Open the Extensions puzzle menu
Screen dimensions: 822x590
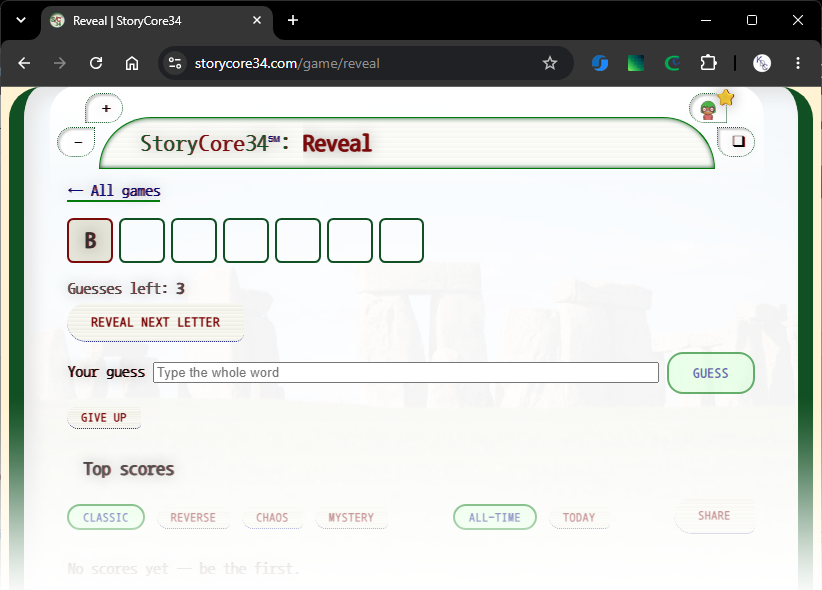(708, 63)
